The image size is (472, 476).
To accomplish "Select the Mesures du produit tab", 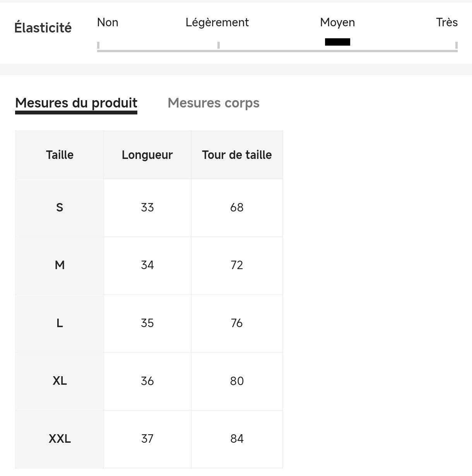I will pyautogui.click(x=76, y=103).
